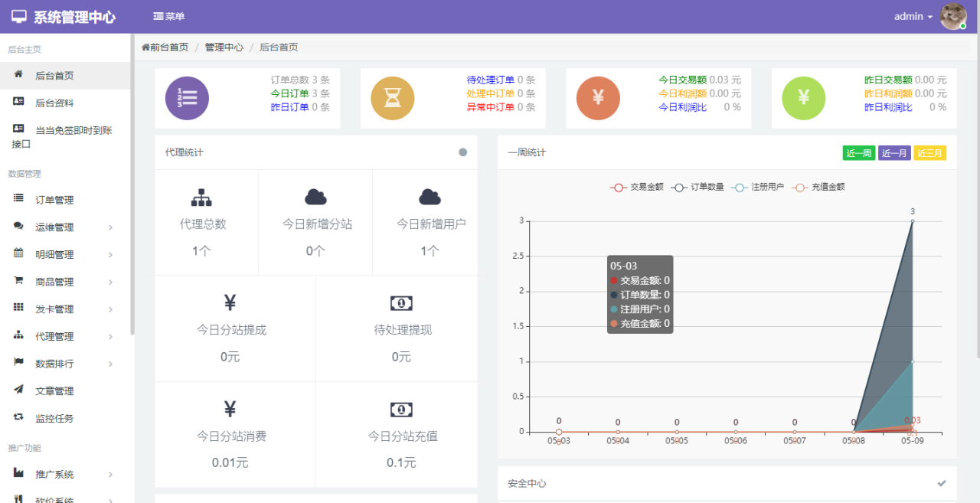
Task: Click the 代理总数 sitemap icon
Action: [201, 198]
